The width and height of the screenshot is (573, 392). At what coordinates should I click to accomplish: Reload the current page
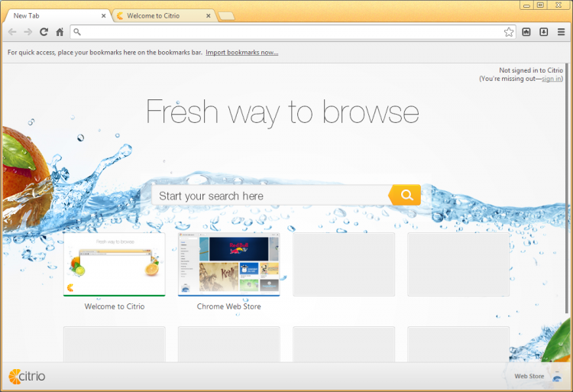[44, 32]
